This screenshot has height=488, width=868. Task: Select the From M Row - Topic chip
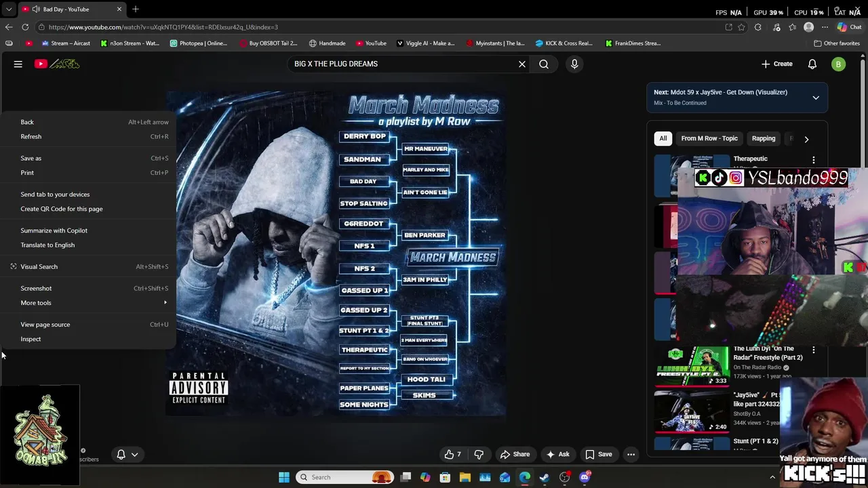click(x=709, y=138)
